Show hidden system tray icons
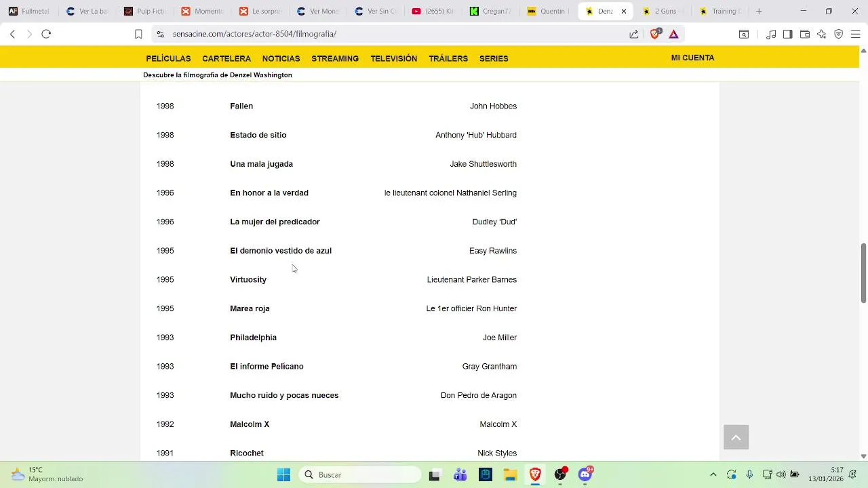This screenshot has width=868, height=488. click(713, 474)
